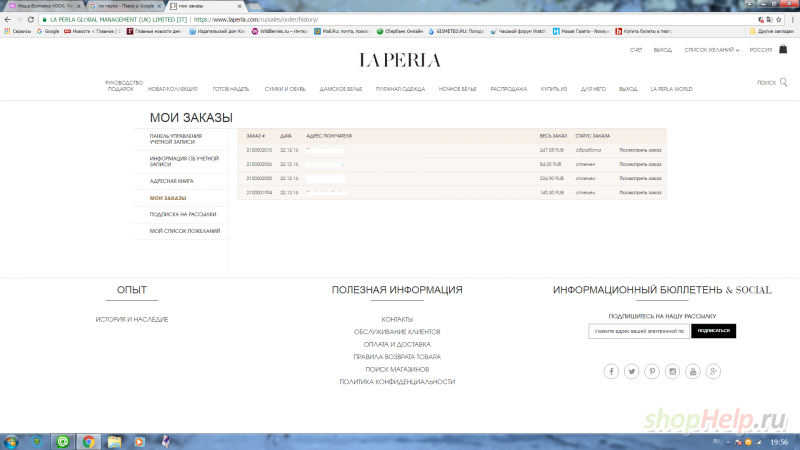Go to Панель управления учетной записи
The image size is (800, 450).
tap(176, 139)
